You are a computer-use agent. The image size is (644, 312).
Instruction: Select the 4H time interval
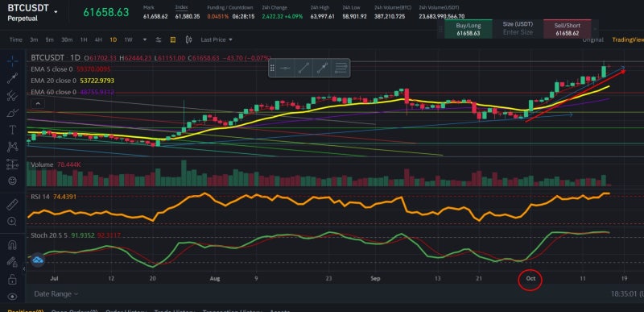coord(98,40)
